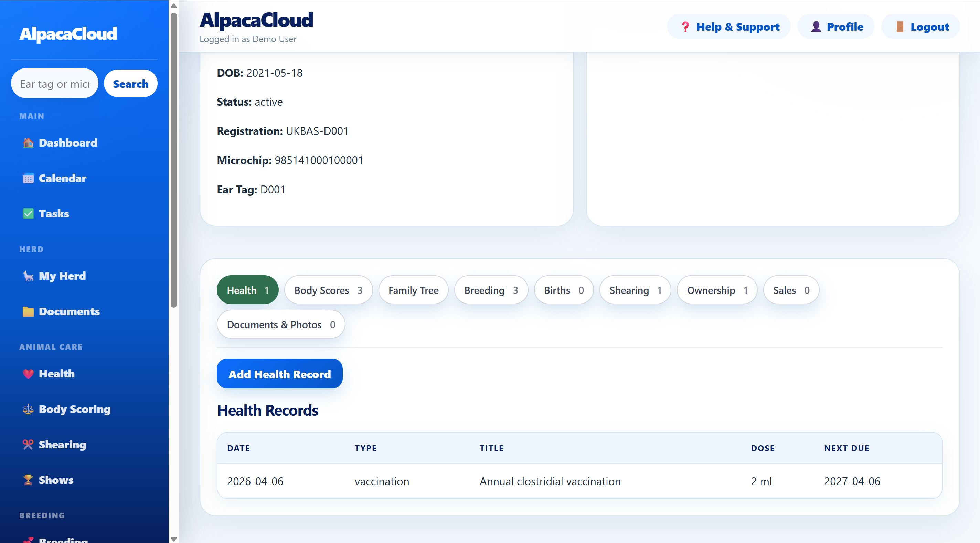980x543 pixels.
Task: Click the 2026-04-06 date cell
Action: [255, 481]
